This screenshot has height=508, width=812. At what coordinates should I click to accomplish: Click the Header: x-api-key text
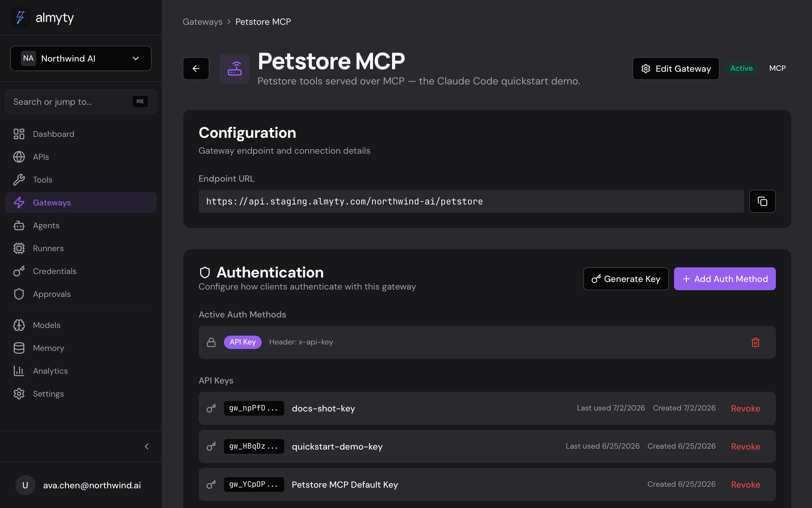click(301, 342)
